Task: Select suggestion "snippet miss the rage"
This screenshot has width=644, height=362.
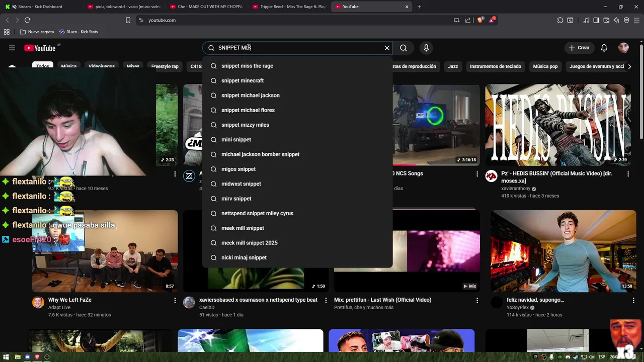Action: pyautogui.click(x=297, y=66)
